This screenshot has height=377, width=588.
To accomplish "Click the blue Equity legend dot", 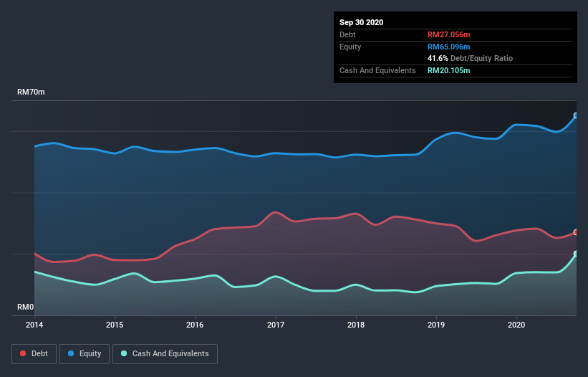I will (72, 353).
